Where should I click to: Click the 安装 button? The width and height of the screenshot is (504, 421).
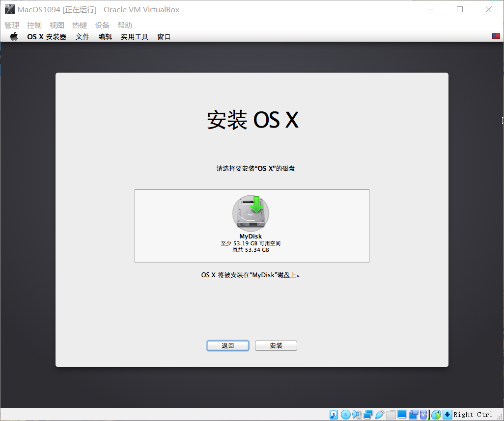[x=276, y=345]
